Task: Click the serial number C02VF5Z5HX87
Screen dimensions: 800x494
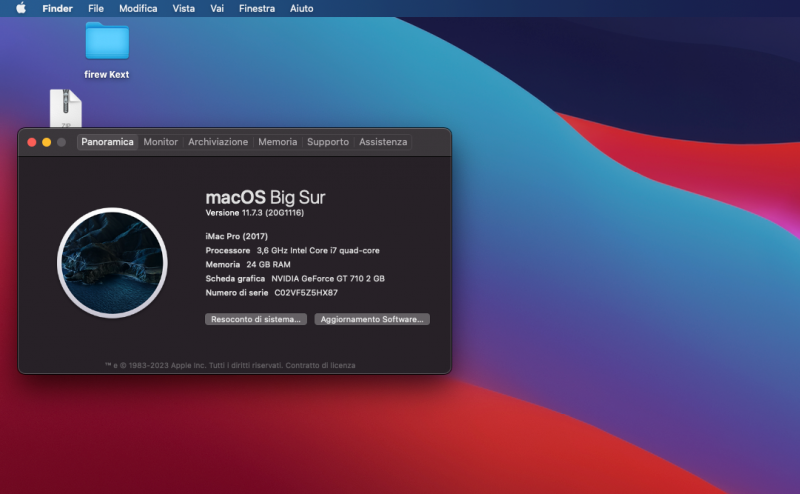Action: pyautogui.click(x=306, y=292)
